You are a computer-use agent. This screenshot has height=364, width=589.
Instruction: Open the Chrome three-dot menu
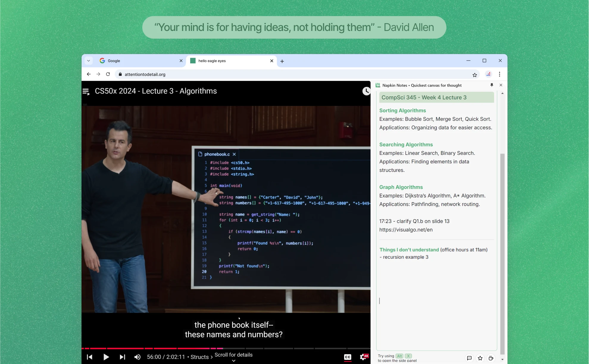(x=500, y=74)
